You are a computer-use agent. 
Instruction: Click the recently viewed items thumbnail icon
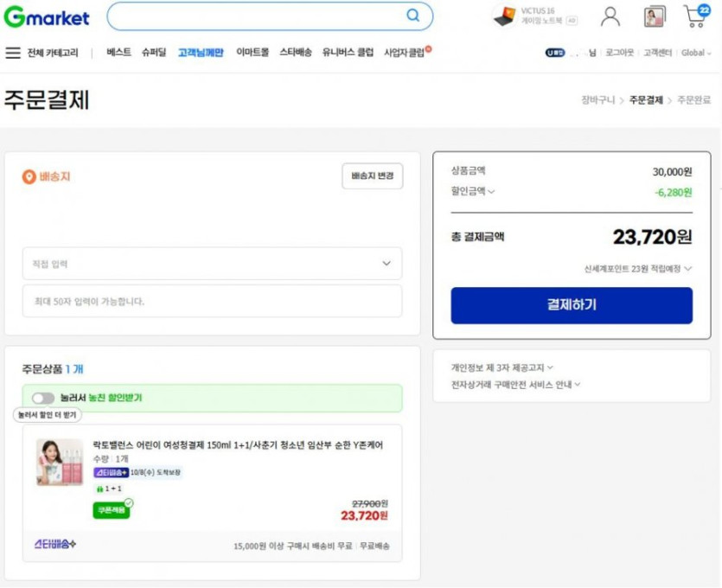pos(654,16)
